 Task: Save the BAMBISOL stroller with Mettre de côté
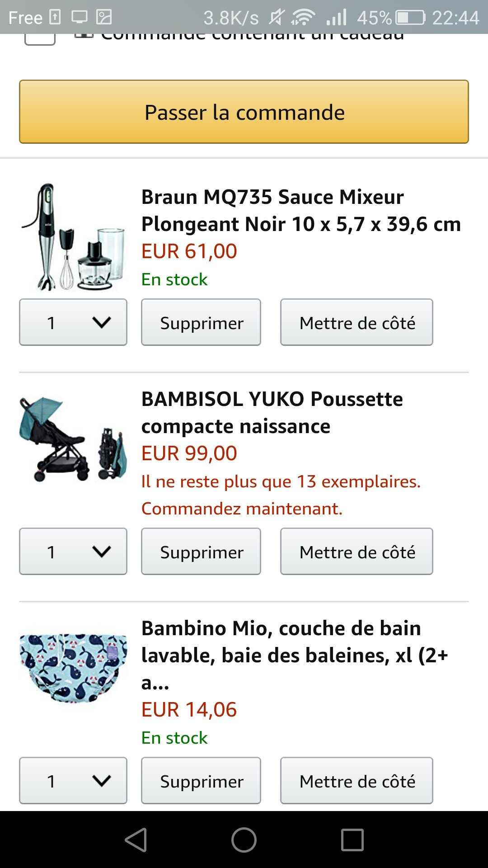(357, 552)
